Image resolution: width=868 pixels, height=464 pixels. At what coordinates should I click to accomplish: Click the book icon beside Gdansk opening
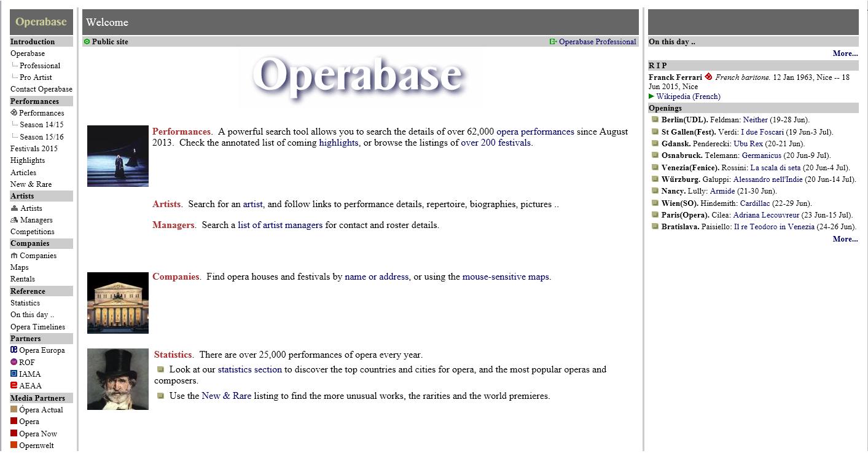coord(655,143)
